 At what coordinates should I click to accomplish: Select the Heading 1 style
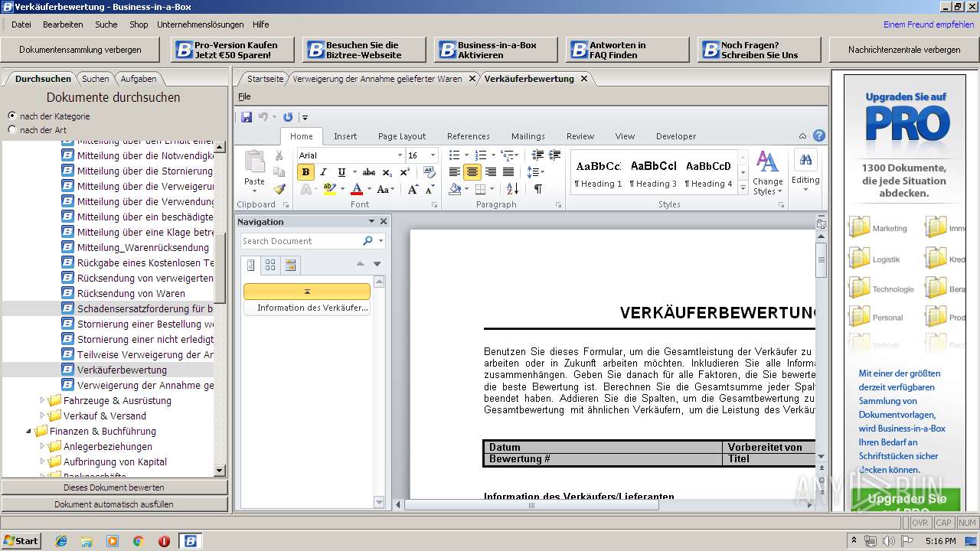click(x=599, y=173)
